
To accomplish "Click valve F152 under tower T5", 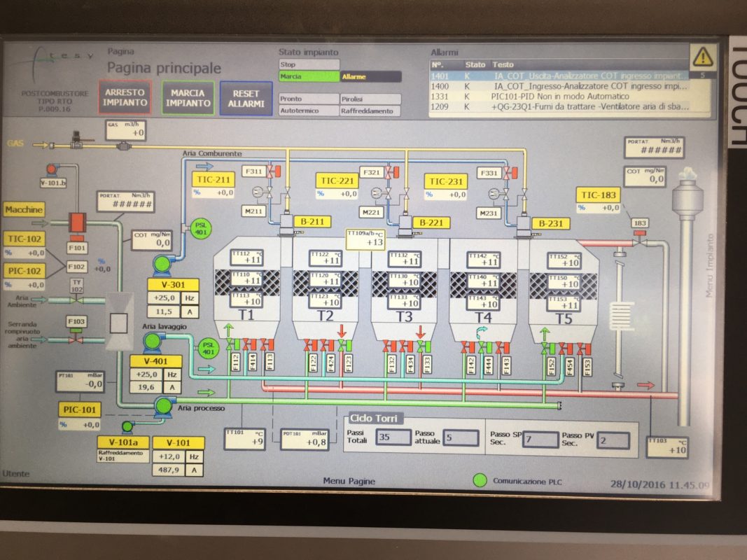I will (550, 349).
